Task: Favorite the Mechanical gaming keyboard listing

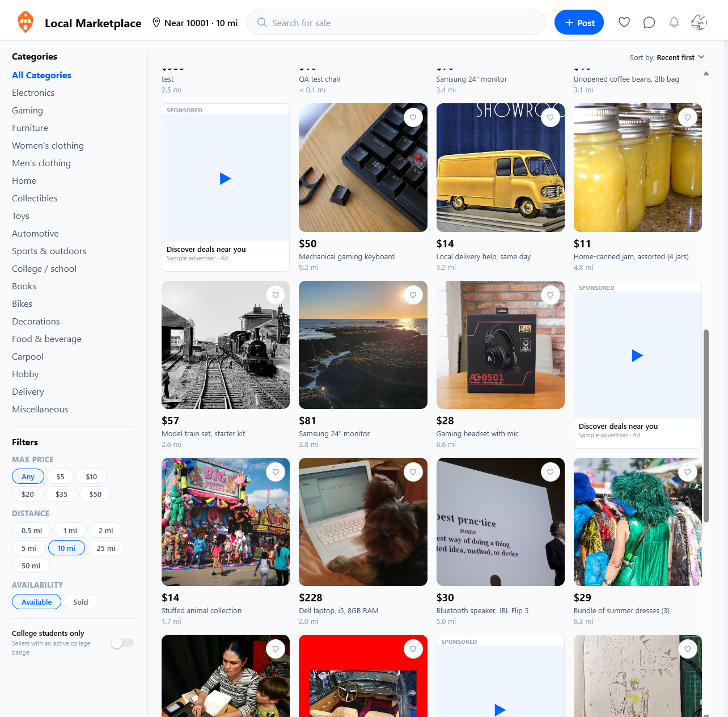Action: tap(413, 117)
